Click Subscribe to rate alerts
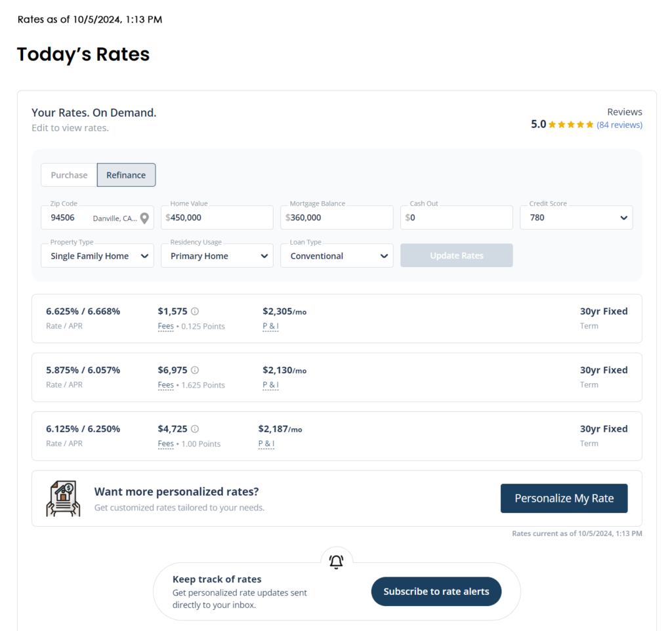Screen dimensions: 672x631 pyautogui.click(x=436, y=592)
